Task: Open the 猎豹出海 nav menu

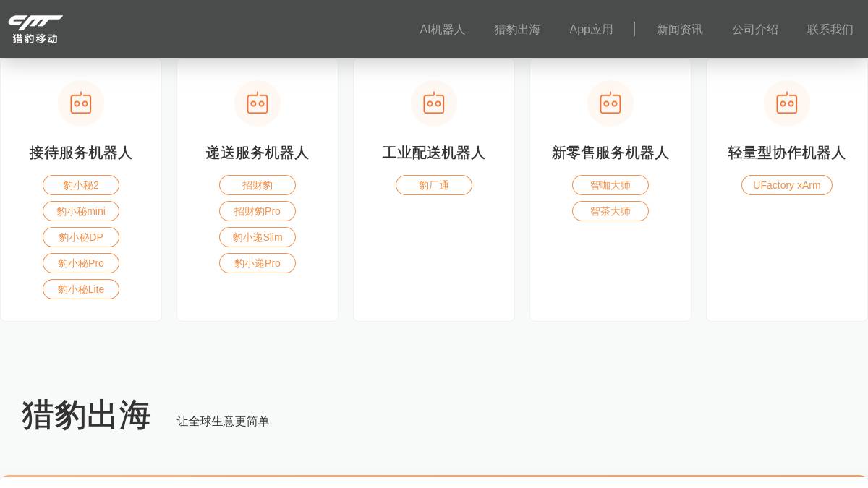Action: 517,30
